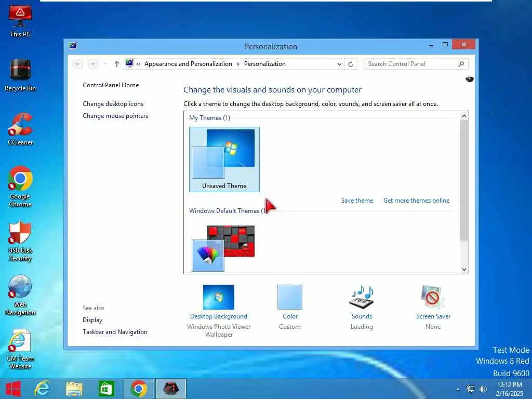Click the Personalization window title icon
The height and width of the screenshot is (399, 532).
coord(73,46)
